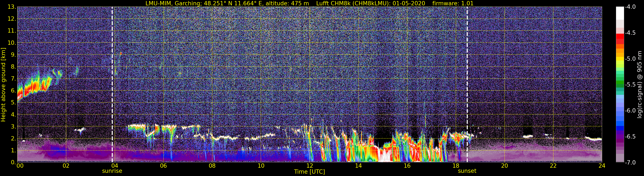The image size is (644, 176).
Task: Click the height axis label 9
Action: point(13,55)
